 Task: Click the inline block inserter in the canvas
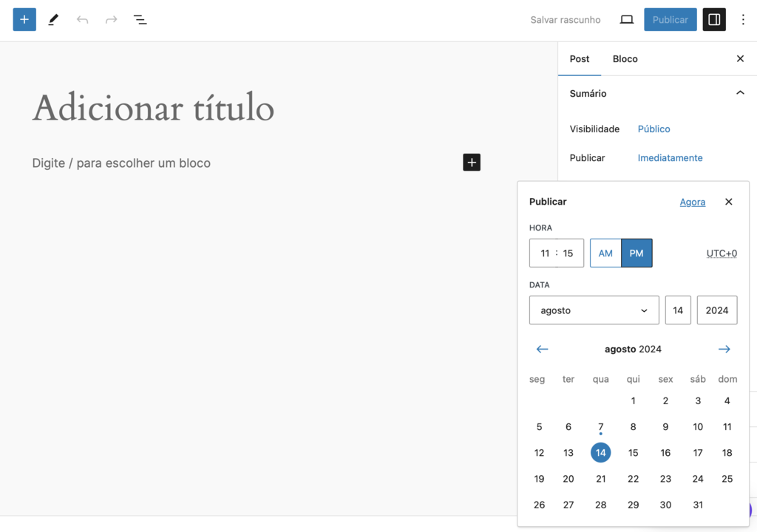pyautogui.click(x=472, y=163)
